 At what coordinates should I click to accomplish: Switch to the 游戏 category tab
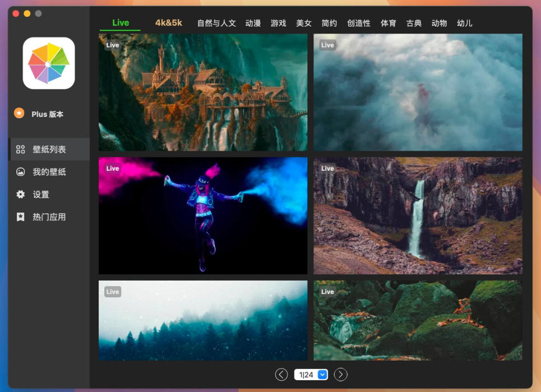point(278,23)
